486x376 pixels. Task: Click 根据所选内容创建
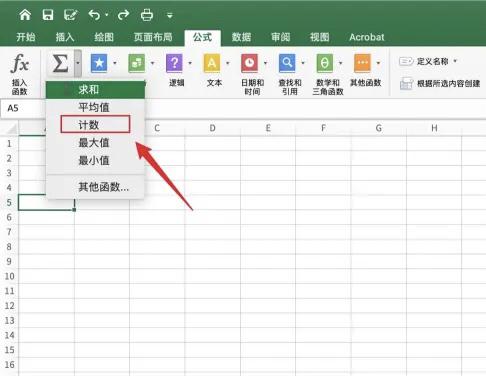(x=440, y=83)
